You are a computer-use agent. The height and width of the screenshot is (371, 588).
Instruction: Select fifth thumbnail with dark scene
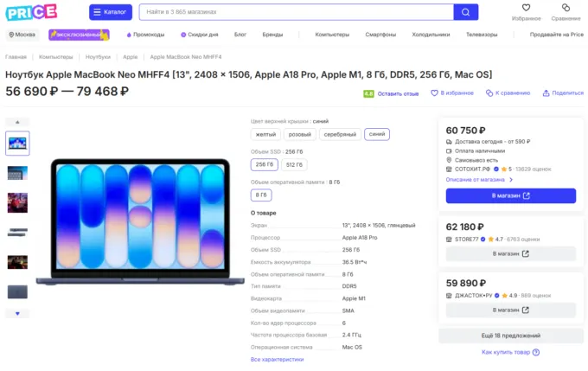[17, 262]
